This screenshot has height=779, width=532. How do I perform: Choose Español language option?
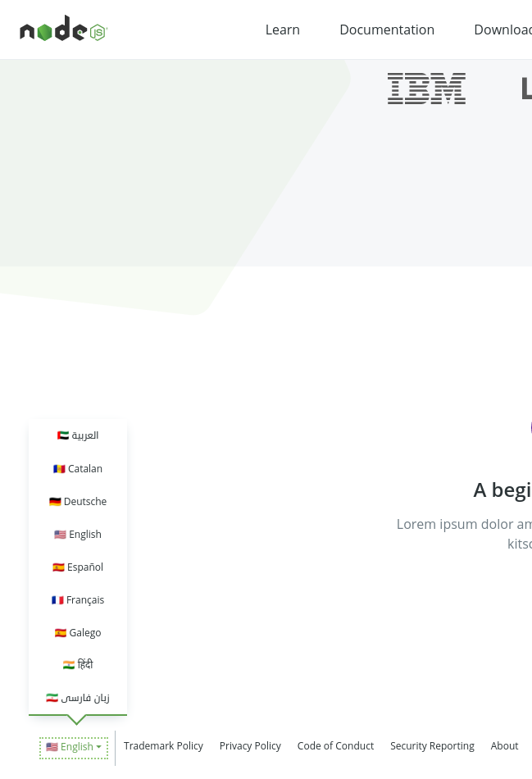coord(78,567)
